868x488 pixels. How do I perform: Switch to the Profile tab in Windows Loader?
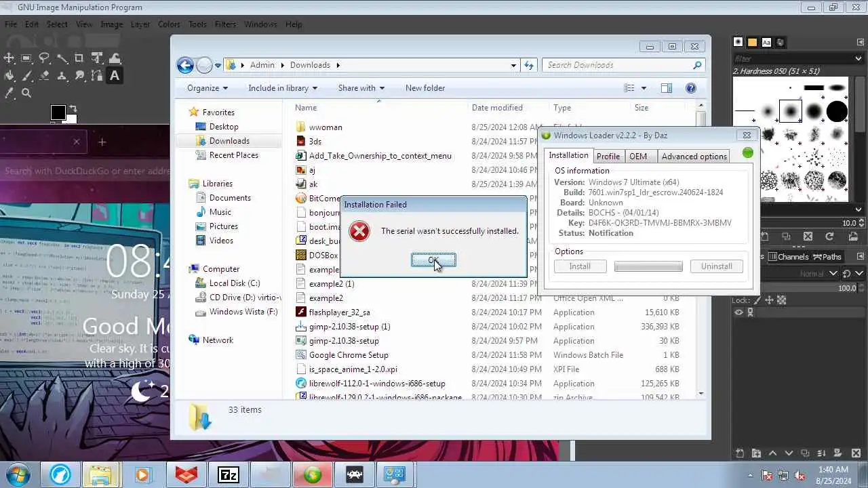tap(608, 156)
